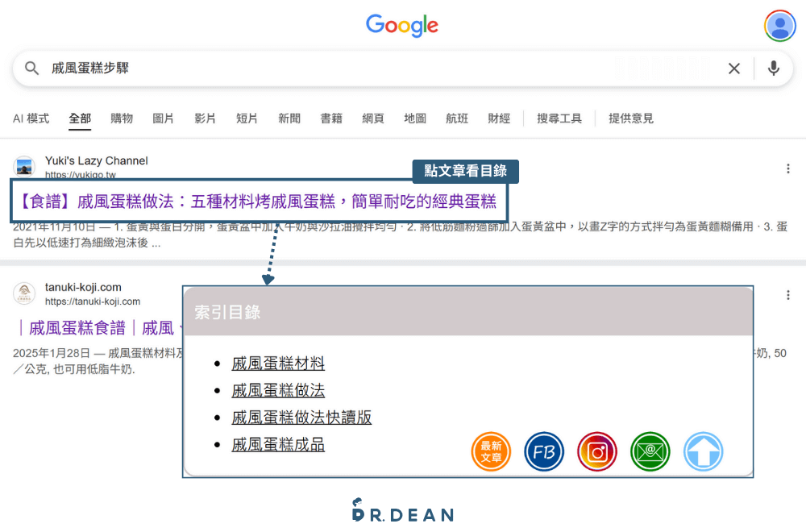Open the 圖片 tab
Viewport: 806px width, 532px height.
click(164, 118)
